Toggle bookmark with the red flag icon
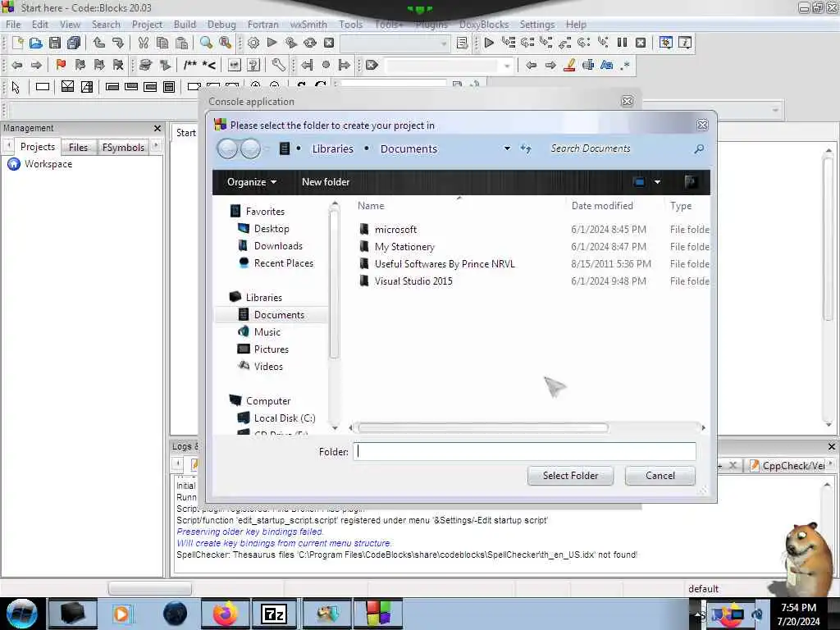 (x=61, y=66)
